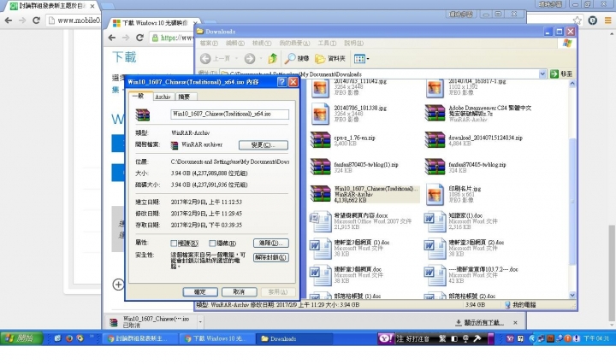Click the 確定 OK button

200,292
